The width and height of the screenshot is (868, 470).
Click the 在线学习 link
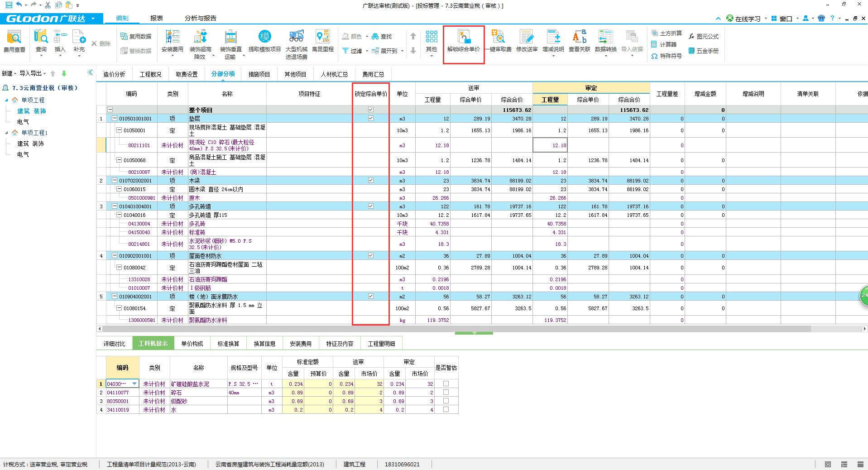tap(747, 19)
